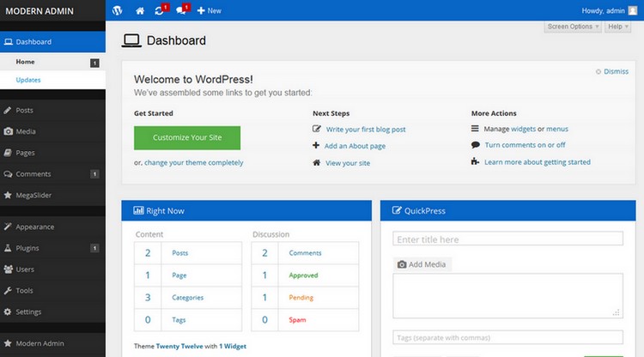
Task: Focus the Tags separate with commas field
Action: 507,337
